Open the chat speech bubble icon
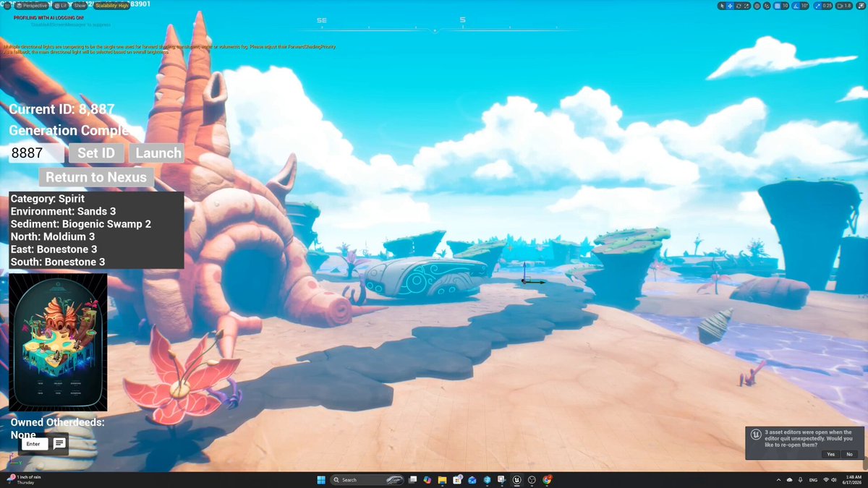868x488 pixels. [x=59, y=443]
